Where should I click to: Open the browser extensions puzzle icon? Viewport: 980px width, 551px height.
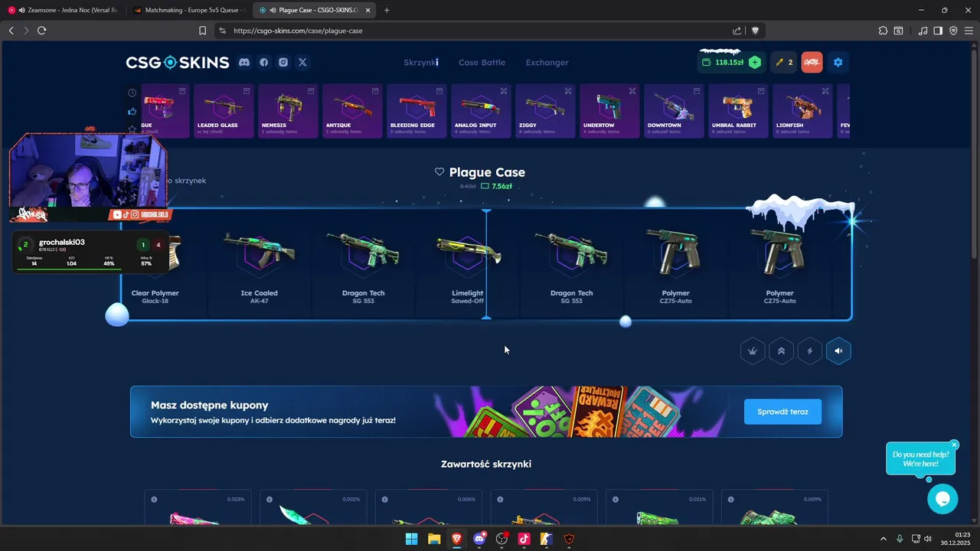click(x=883, y=31)
